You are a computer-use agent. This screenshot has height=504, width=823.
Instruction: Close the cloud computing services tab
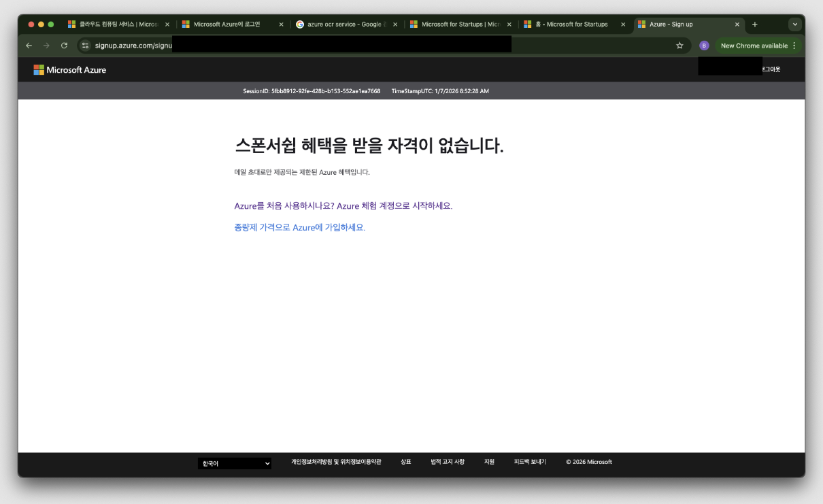167,24
